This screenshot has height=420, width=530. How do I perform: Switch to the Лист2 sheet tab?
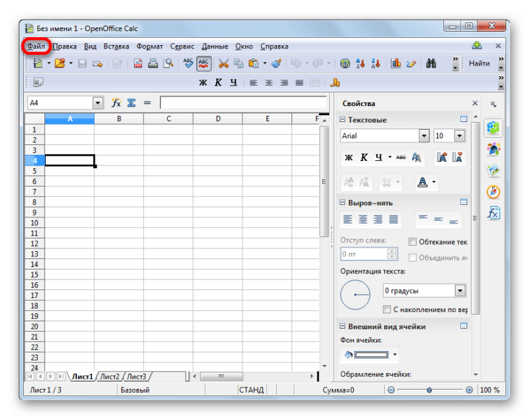[x=109, y=376]
